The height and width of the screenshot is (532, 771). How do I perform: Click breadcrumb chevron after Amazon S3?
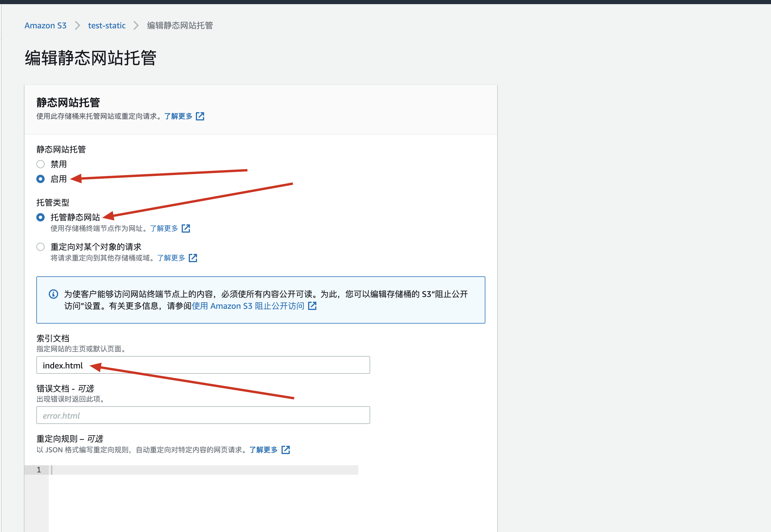point(77,26)
